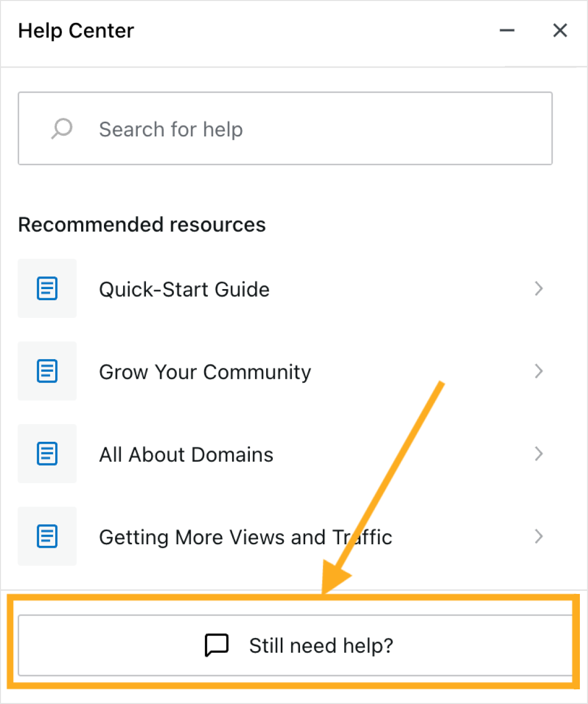Click the minimize dash icon on Help Center
The image size is (588, 704).
pyautogui.click(x=507, y=30)
